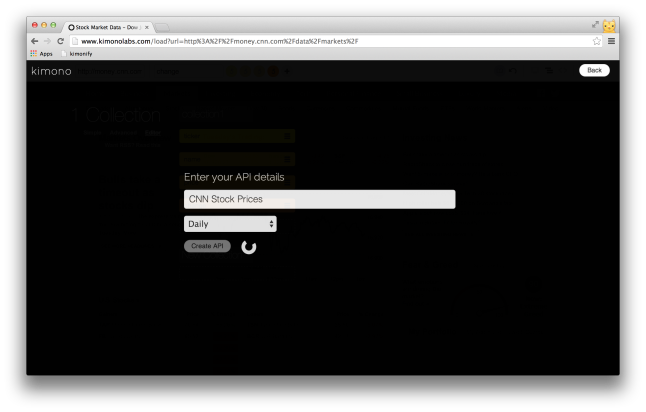Click the loading spinner beside Create API
The width and height of the screenshot is (646, 412).
(x=249, y=247)
